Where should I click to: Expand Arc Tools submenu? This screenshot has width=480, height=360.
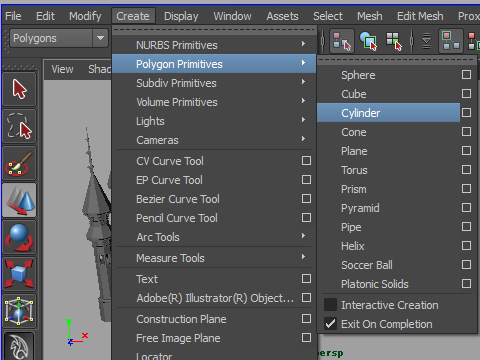[x=215, y=237]
